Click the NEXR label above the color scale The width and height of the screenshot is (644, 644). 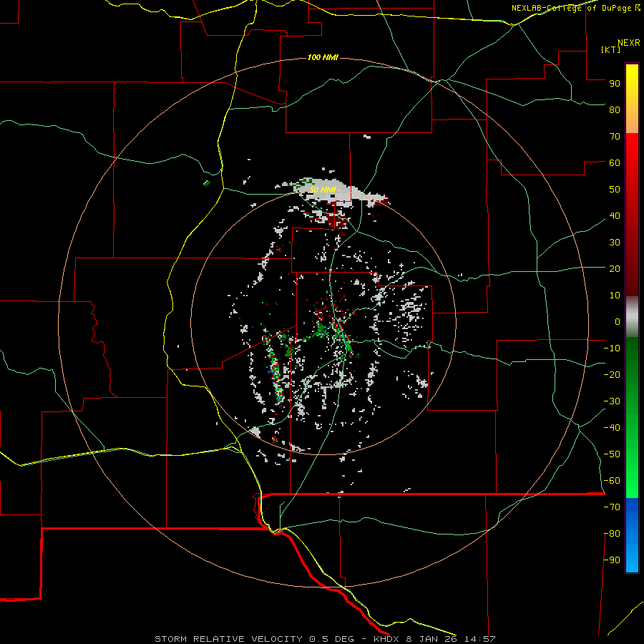coord(629,43)
